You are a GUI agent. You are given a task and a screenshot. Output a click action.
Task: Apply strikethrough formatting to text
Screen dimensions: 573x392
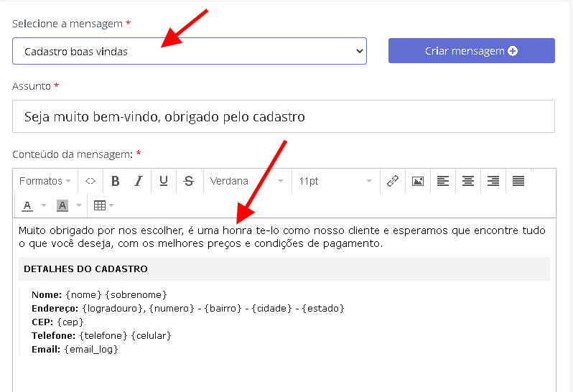(189, 181)
